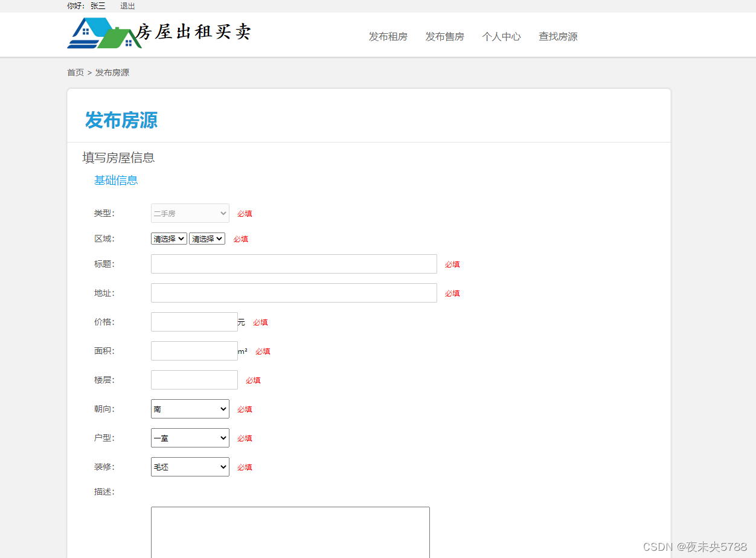Click the 区域 field label
The width and height of the screenshot is (756, 558).
pyautogui.click(x=104, y=239)
